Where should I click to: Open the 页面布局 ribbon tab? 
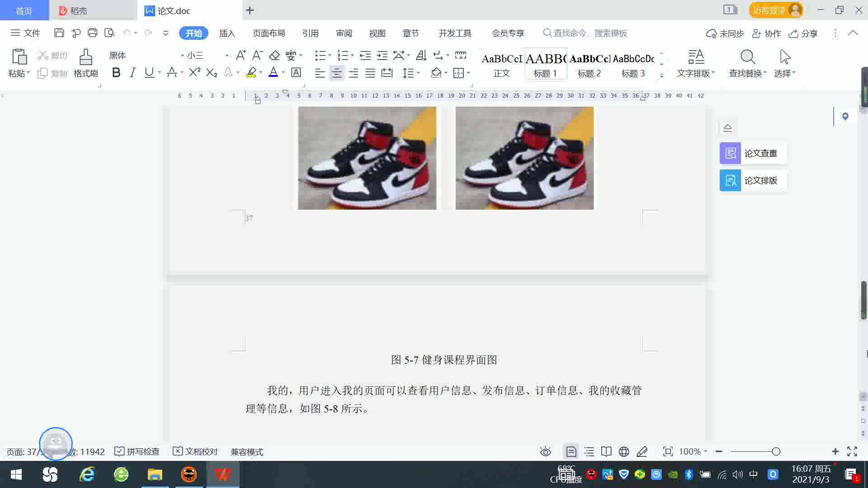click(x=269, y=33)
